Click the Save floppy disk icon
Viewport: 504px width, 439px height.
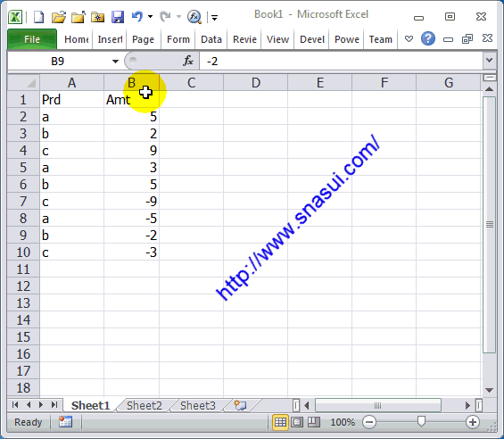pos(118,17)
